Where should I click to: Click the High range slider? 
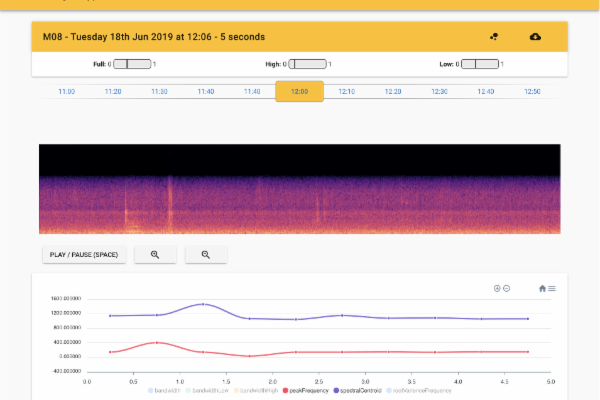[308, 64]
